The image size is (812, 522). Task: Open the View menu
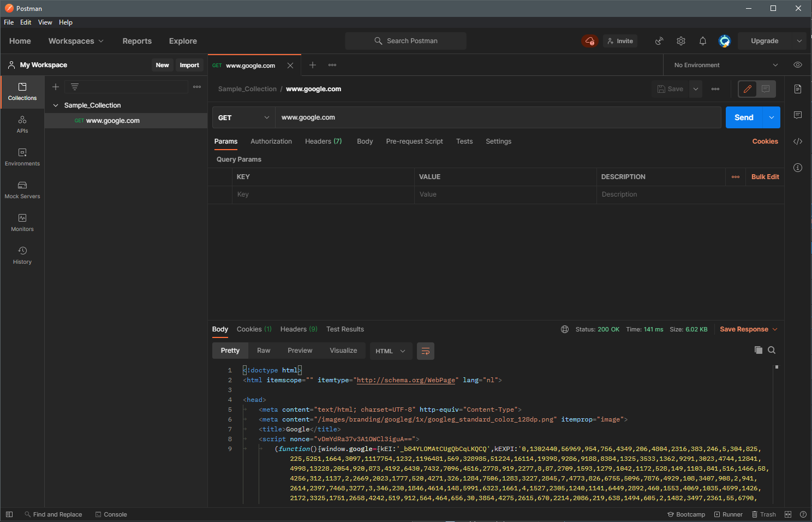tap(45, 22)
